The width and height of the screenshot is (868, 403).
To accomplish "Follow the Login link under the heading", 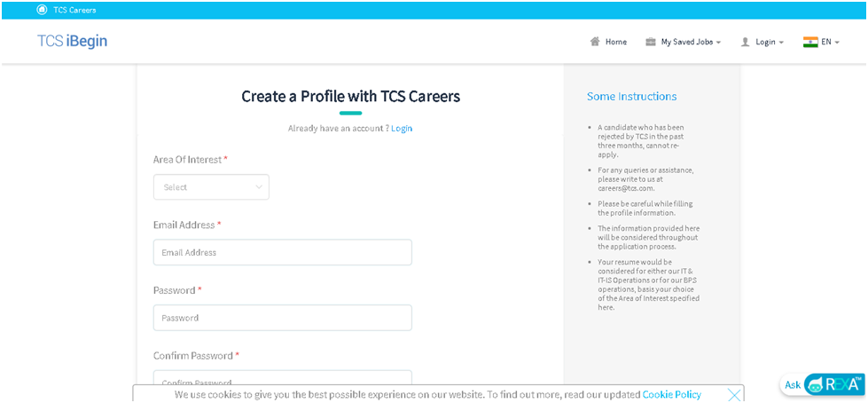I will (x=402, y=129).
